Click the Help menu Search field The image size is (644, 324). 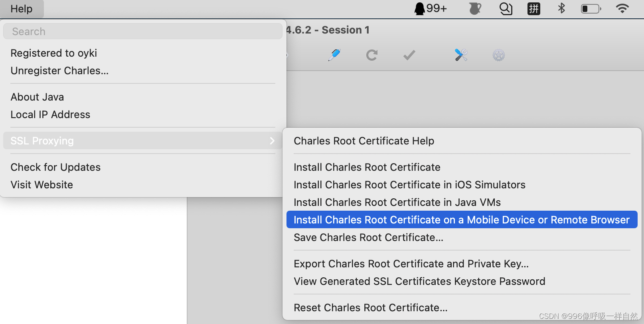point(143,31)
